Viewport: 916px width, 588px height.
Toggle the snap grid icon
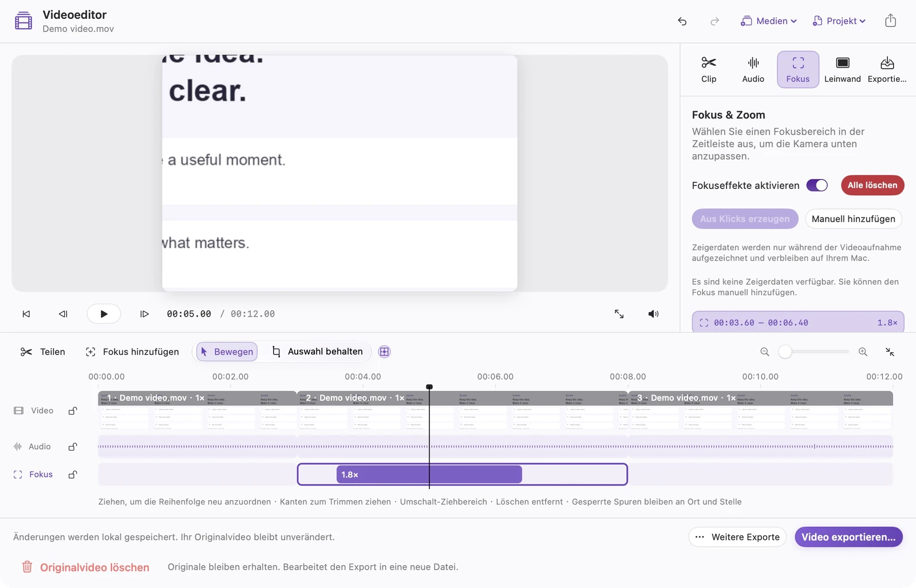pyautogui.click(x=385, y=352)
